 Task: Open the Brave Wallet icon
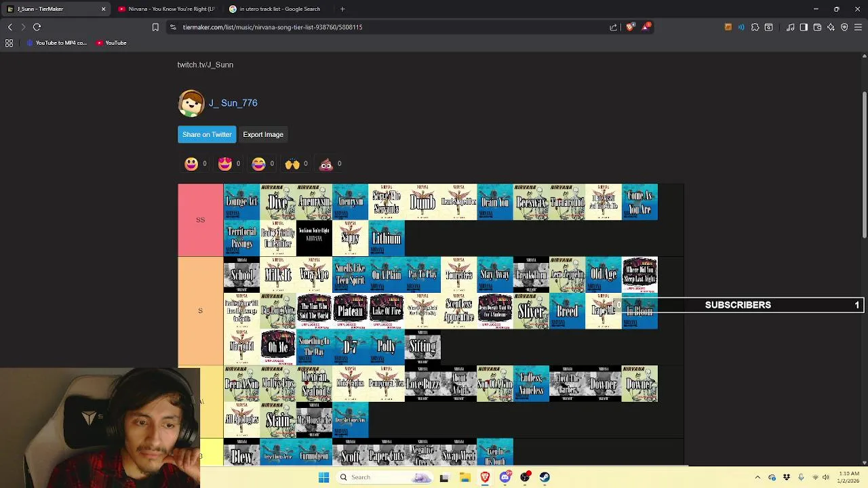[x=817, y=27]
